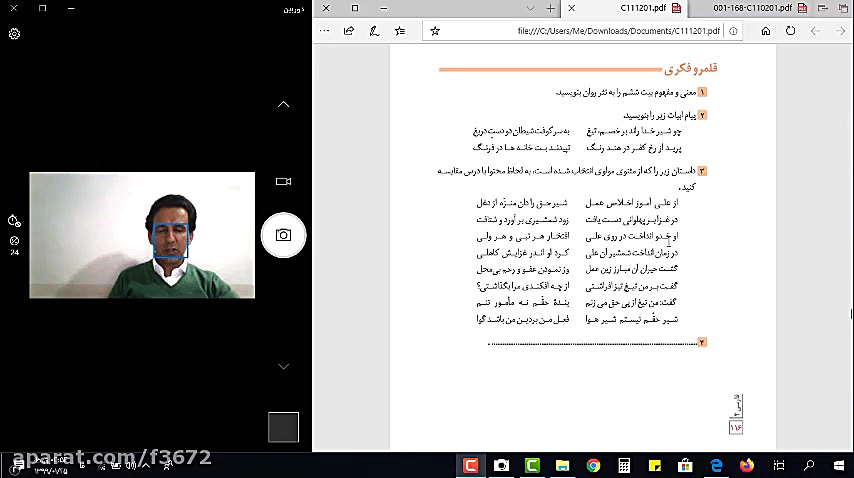Refresh the page in Edge
This screenshot has height=478, width=854.
tap(790, 31)
